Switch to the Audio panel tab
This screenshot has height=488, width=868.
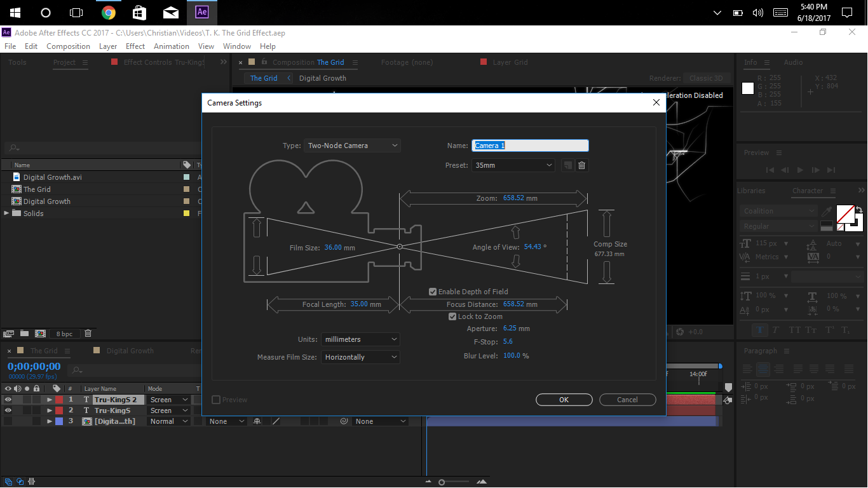tap(793, 62)
